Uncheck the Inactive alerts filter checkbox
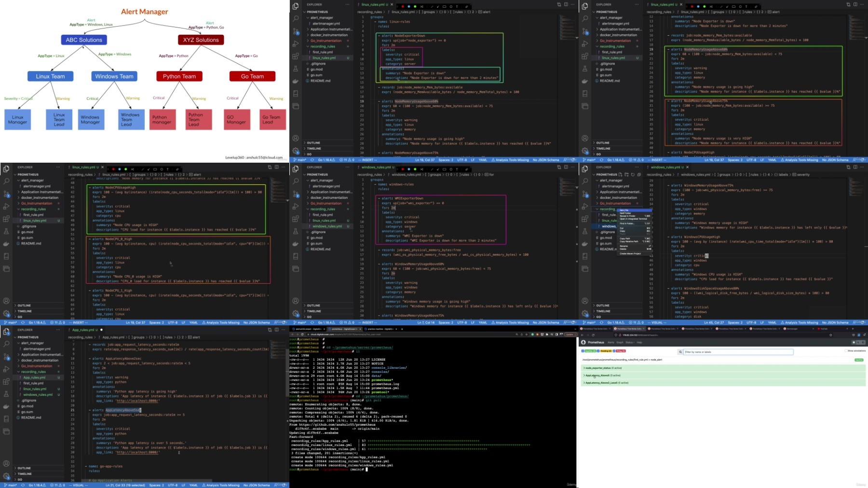868x488 pixels. point(583,351)
